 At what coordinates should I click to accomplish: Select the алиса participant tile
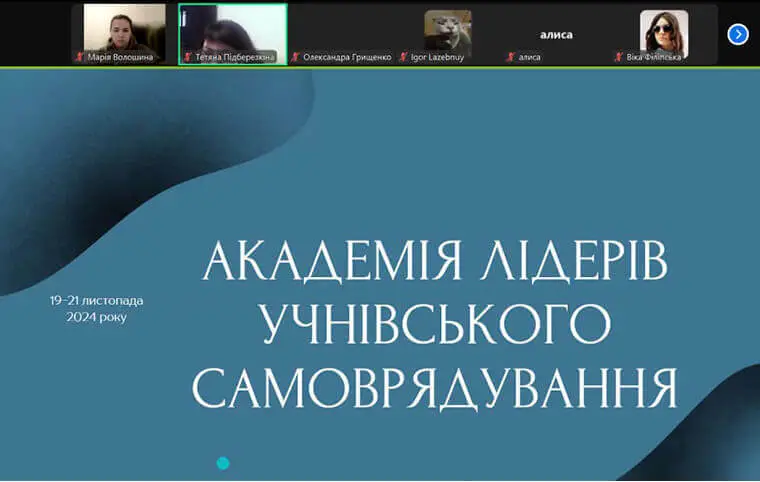click(x=556, y=34)
